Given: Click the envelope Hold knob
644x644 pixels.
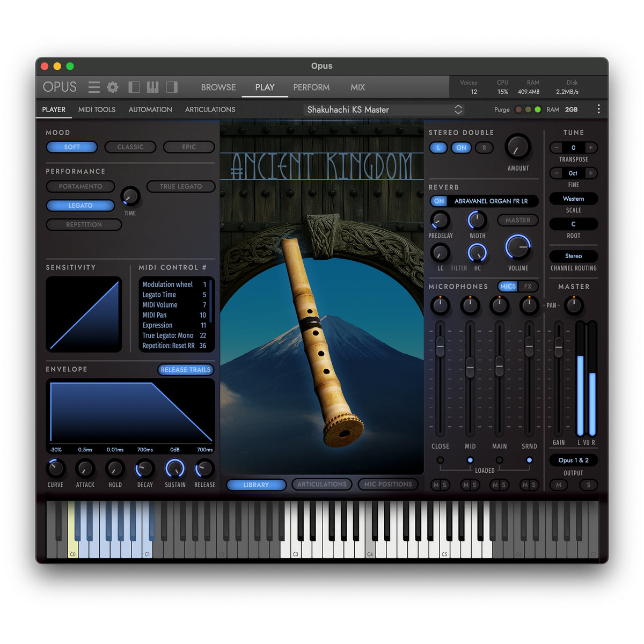Looking at the screenshot, I should [115, 469].
